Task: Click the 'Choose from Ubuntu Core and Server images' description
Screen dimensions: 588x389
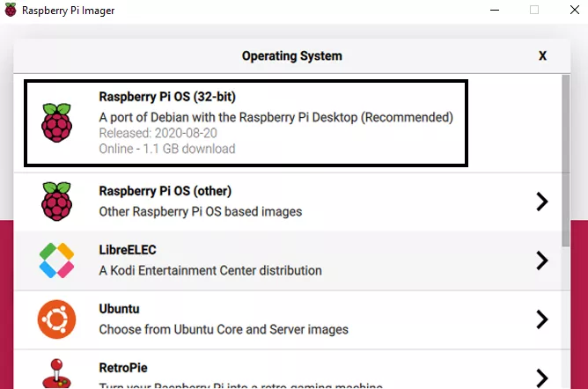Action: [224, 329]
